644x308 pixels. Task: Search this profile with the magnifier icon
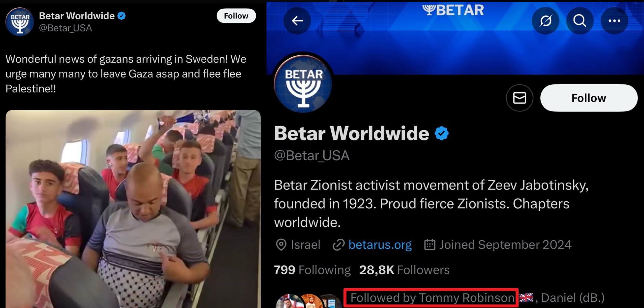coord(580,21)
